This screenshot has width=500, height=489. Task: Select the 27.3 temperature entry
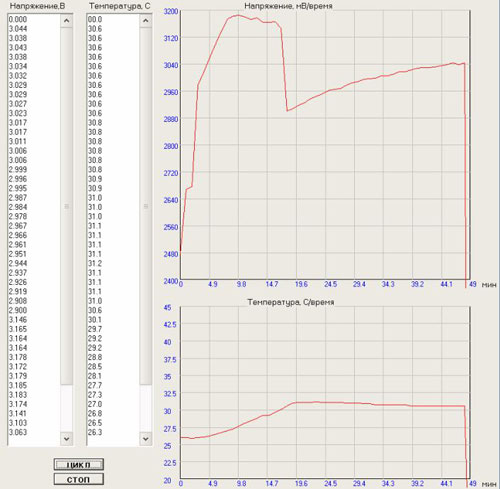(95, 394)
